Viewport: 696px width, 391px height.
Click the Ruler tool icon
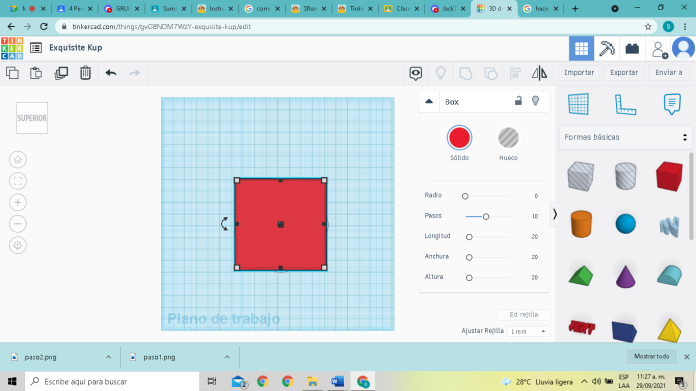[625, 104]
